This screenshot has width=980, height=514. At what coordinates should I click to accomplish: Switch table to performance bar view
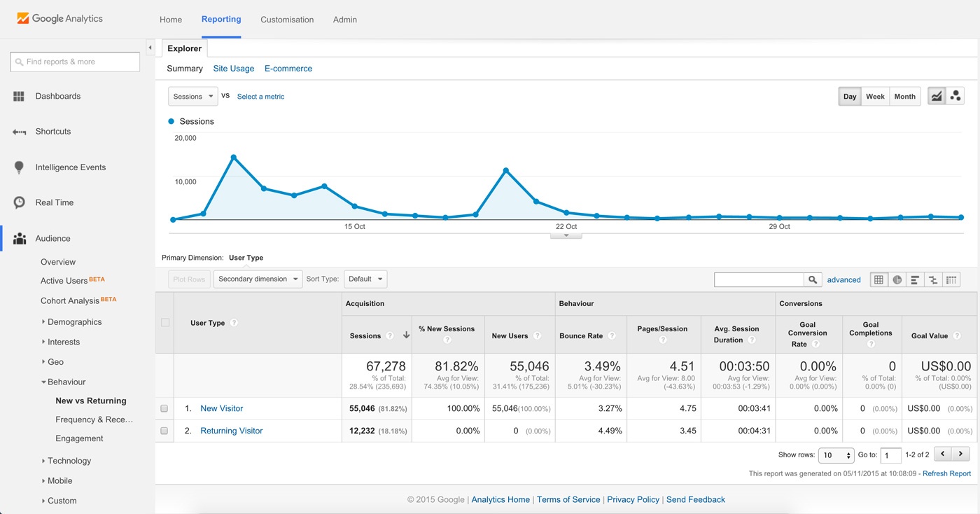tap(915, 280)
